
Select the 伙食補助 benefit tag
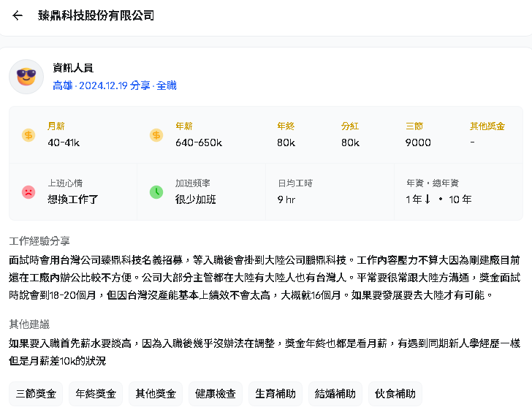point(395,394)
